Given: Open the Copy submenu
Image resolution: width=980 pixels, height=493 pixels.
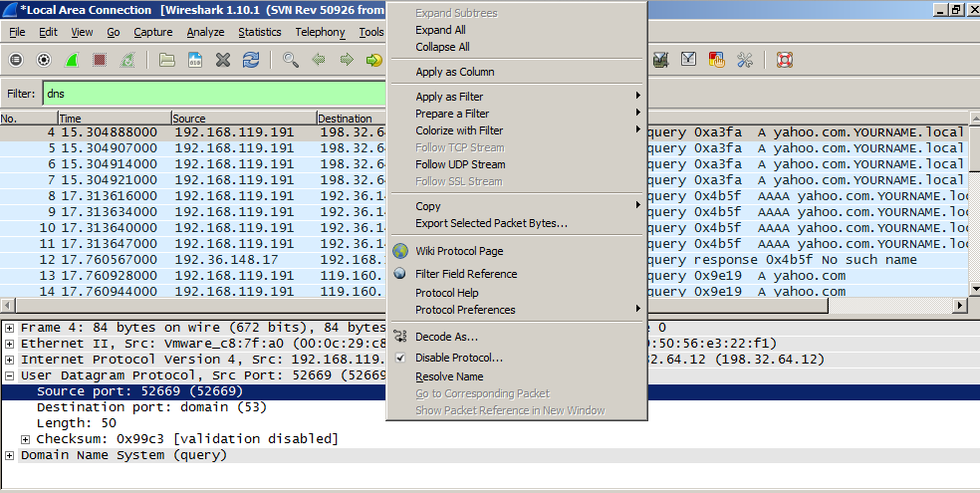Looking at the screenshot, I should [x=517, y=206].
